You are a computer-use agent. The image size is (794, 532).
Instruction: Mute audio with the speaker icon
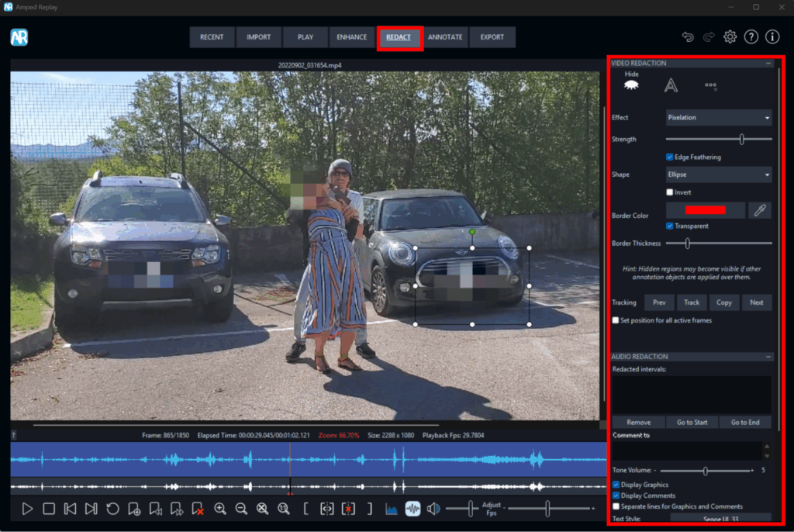coord(433,509)
